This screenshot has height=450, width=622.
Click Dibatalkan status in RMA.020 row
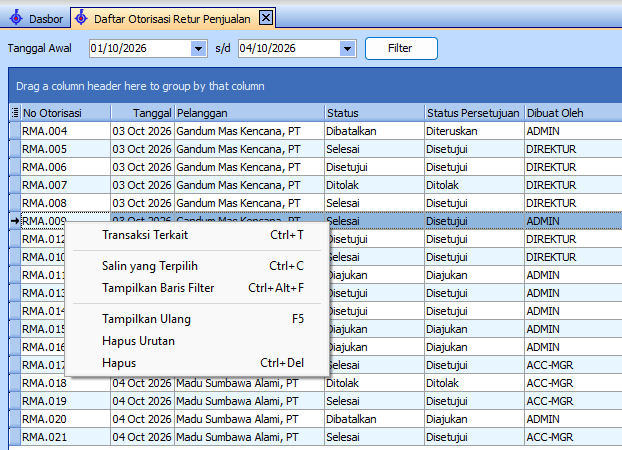pos(374,419)
